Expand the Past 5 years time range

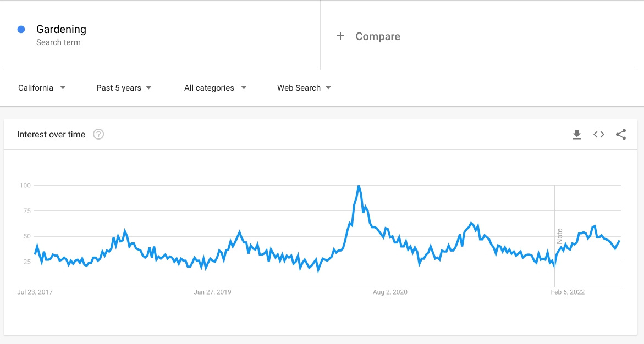124,88
